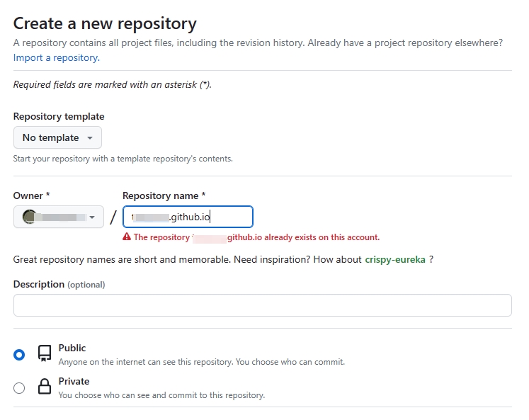Click the owner avatar image
The height and width of the screenshot is (420, 529).
pos(29,217)
